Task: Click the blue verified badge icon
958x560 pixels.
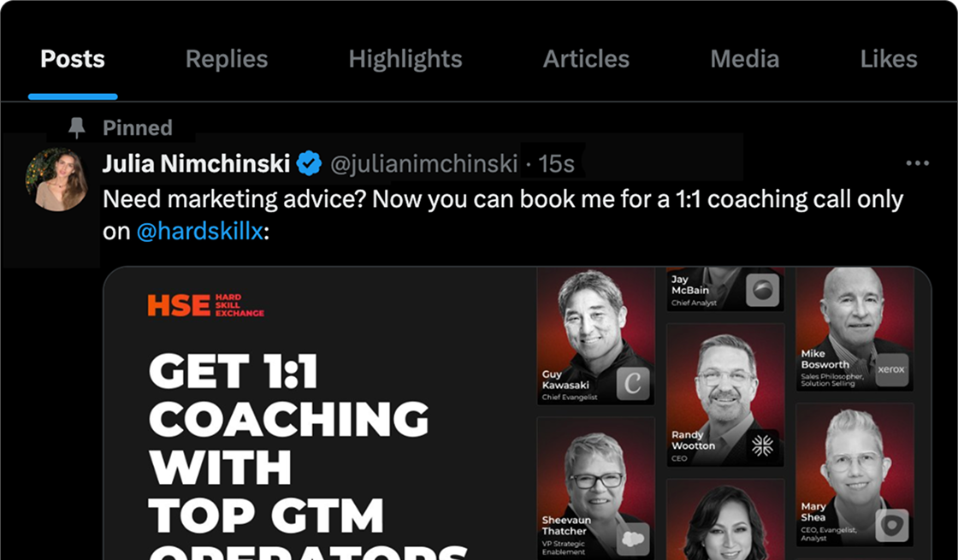Action: pos(309,163)
